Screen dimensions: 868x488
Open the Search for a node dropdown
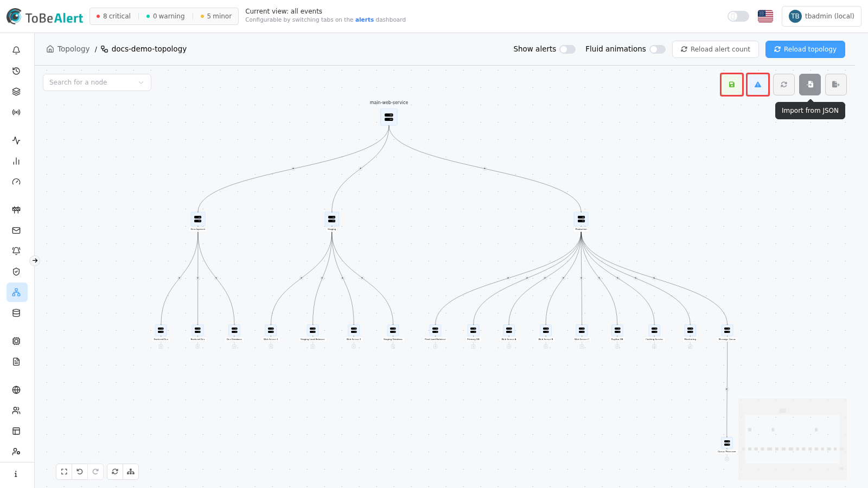point(97,82)
